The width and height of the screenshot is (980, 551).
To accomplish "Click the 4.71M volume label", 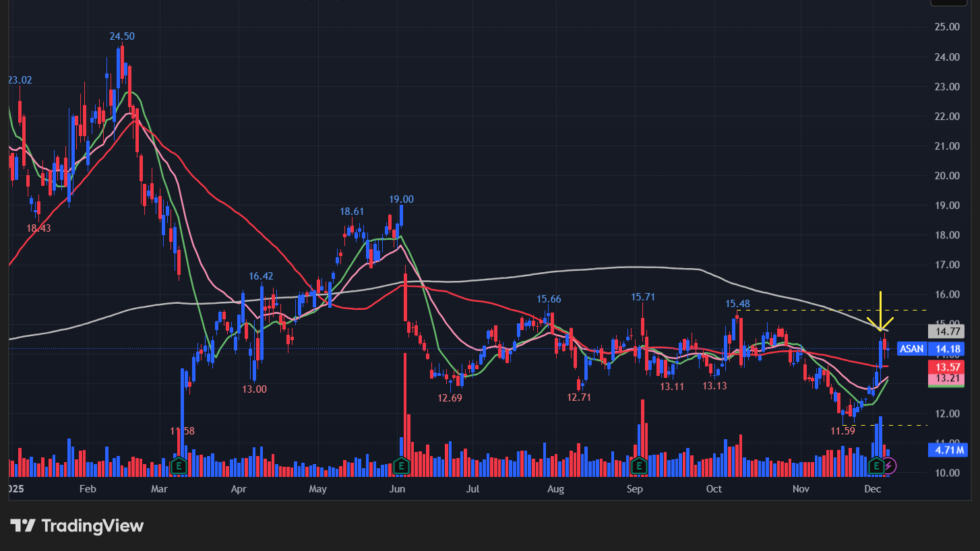I will tap(947, 449).
